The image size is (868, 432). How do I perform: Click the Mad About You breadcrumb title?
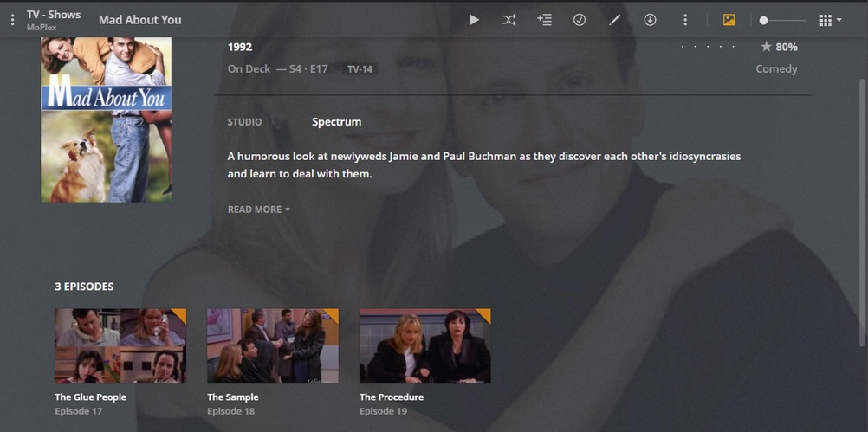[140, 20]
